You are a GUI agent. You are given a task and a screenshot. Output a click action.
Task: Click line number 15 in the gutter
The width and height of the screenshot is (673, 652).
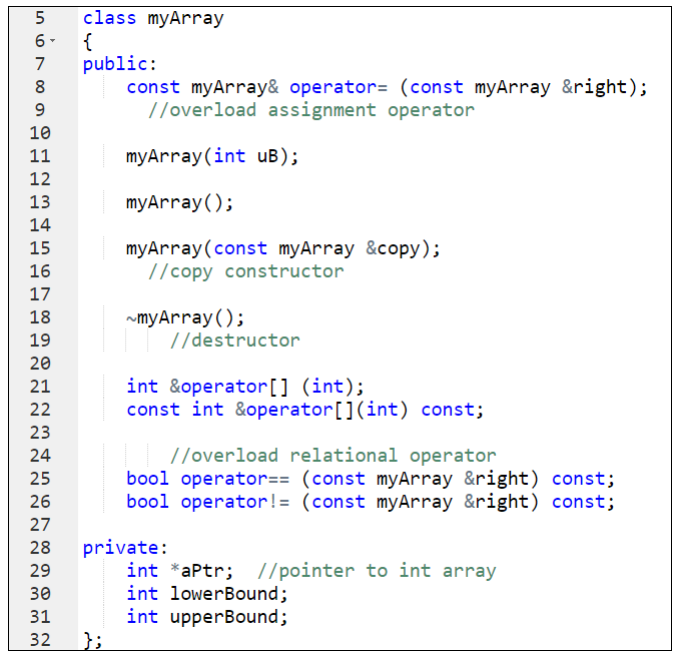[x=40, y=249]
